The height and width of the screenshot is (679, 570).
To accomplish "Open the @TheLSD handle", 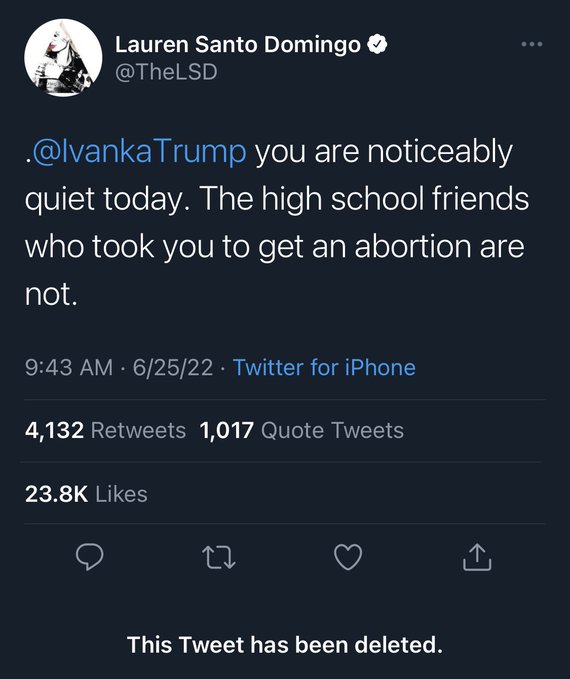I will click(x=166, y=72).
